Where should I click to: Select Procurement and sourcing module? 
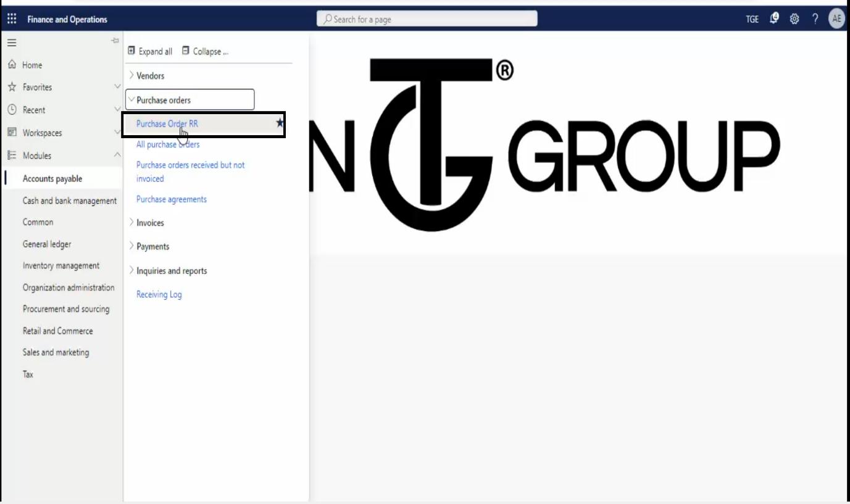66,309
